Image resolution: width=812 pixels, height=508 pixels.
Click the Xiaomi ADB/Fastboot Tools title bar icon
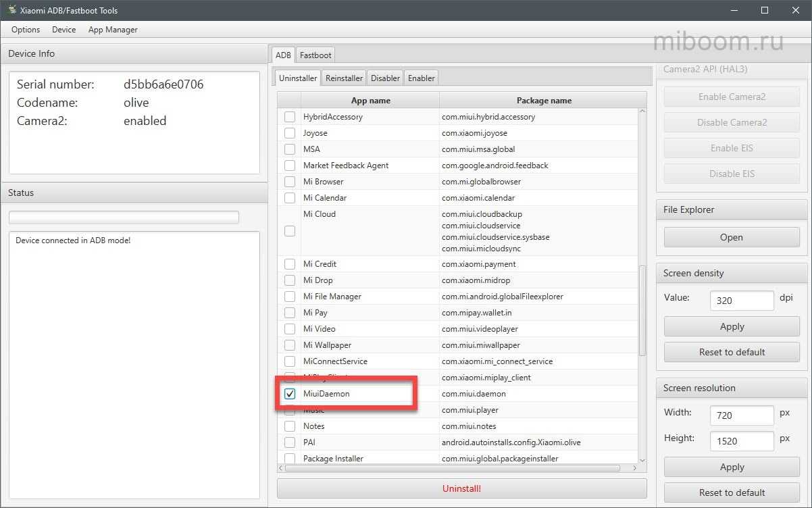point(12,10)
